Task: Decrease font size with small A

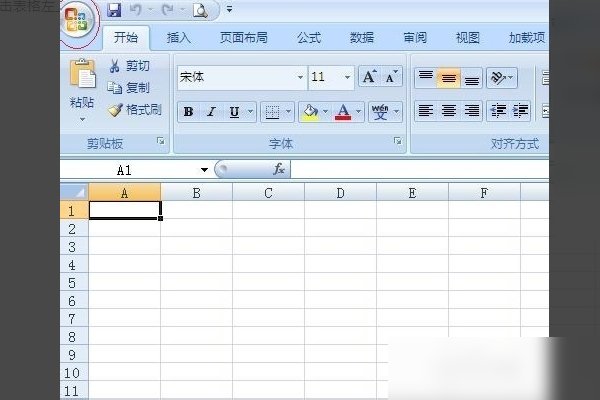Action: click(391, 77)
